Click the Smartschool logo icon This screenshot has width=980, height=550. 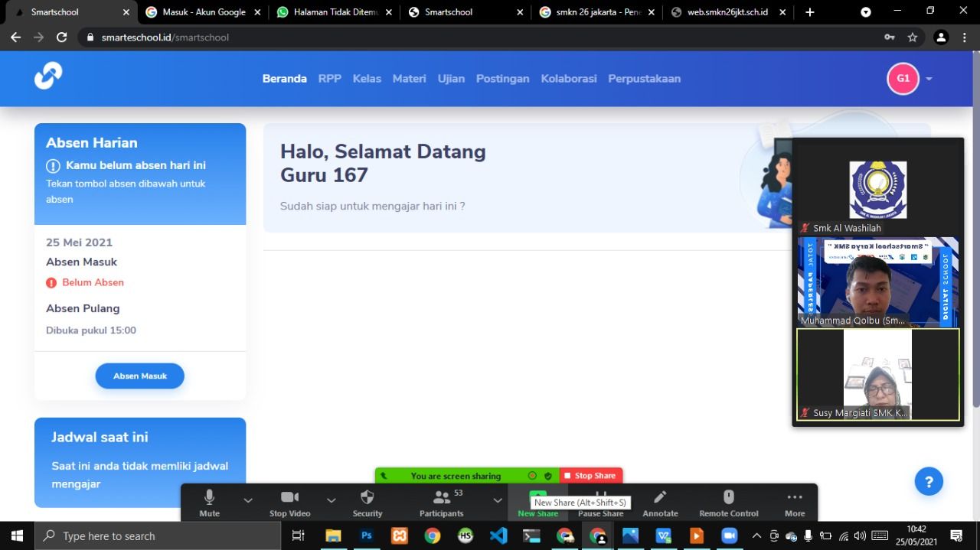coord(48,76)
